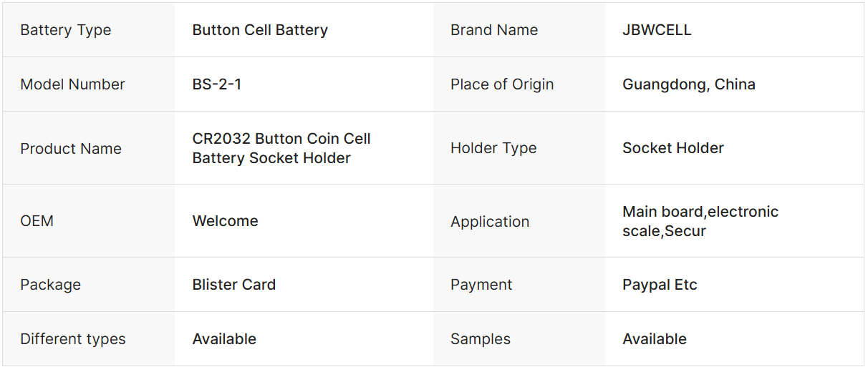Select the Welcome value for OEM

point(225,221)
